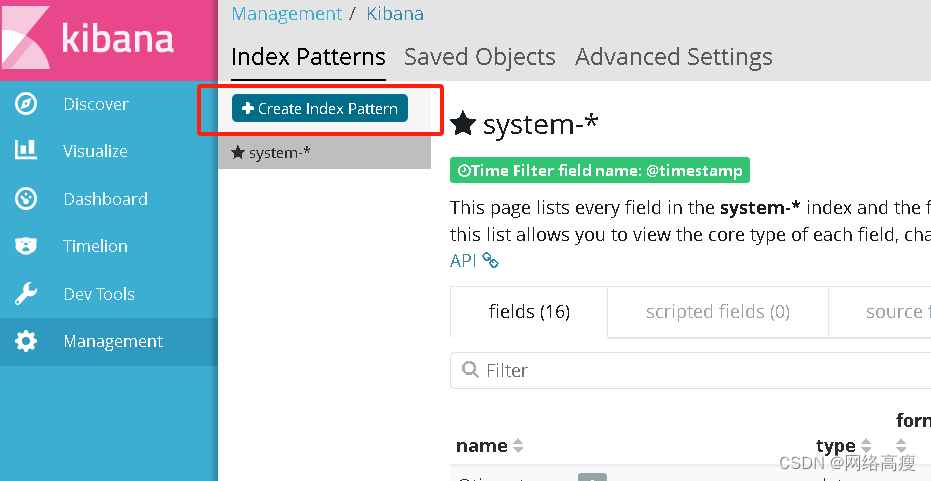Open Discover compass icon
This screenshot has width=931, height=481.
(26, 104)
